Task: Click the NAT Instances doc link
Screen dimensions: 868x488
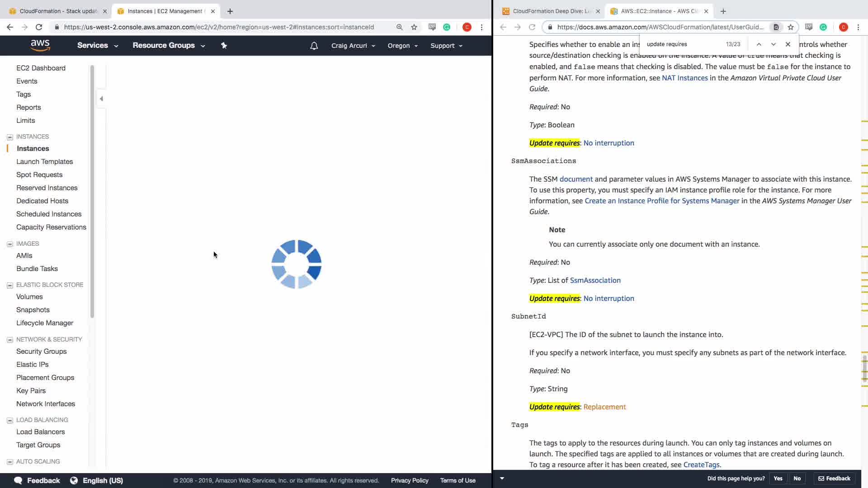Action: pos(684,78)
